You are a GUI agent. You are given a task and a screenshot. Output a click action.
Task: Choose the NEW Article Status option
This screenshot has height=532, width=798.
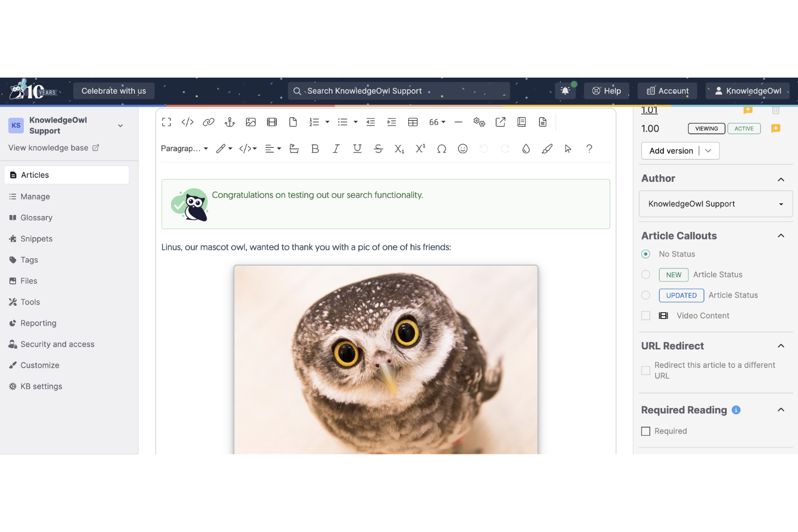click(645, 274)
